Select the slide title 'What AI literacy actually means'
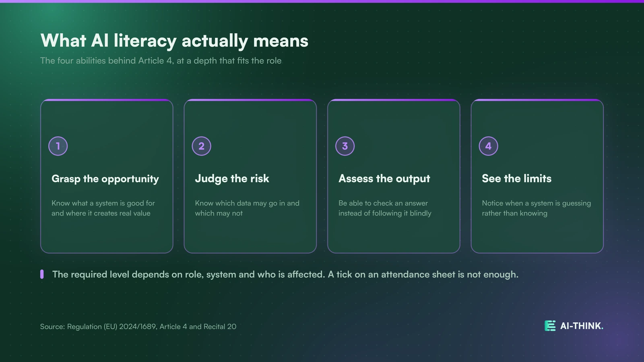 tap(174, 41)
